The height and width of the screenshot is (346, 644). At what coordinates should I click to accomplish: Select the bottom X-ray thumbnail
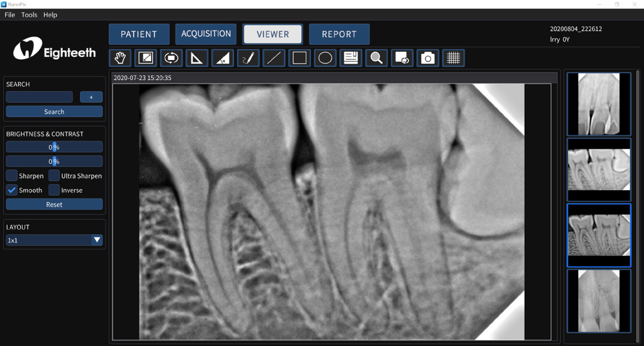click(598, 301)
